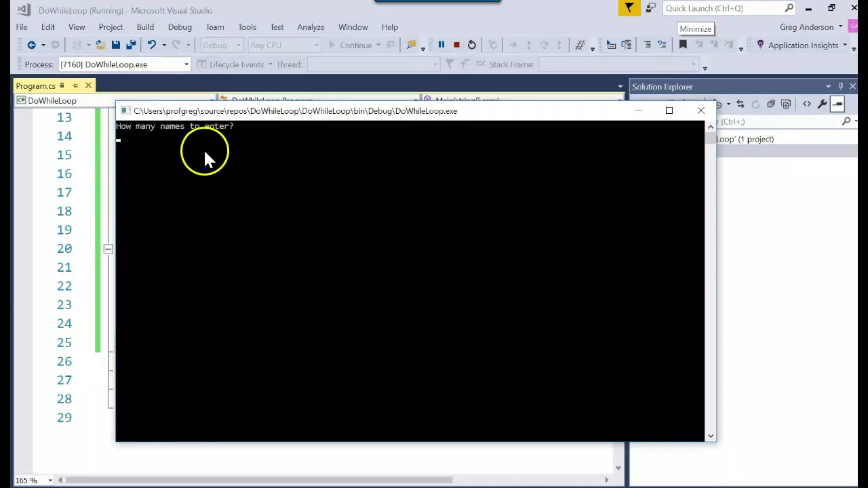
Task: Click the Quick Launch search magnifier icon
Action: click(x=789, y=8)
